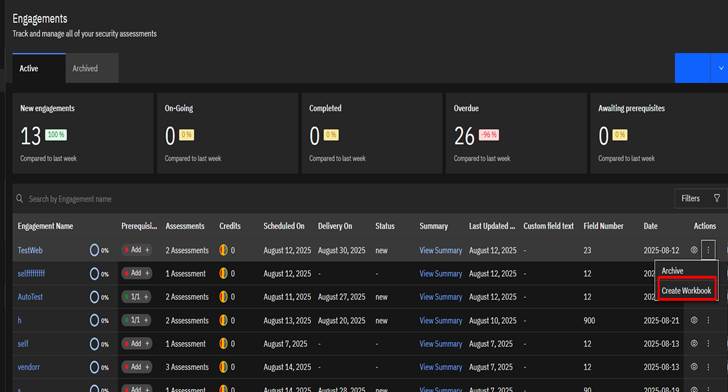This screenshot has height=392, width=728.
Task: Open the self engagement link
Action: click(x=23, y=343)
